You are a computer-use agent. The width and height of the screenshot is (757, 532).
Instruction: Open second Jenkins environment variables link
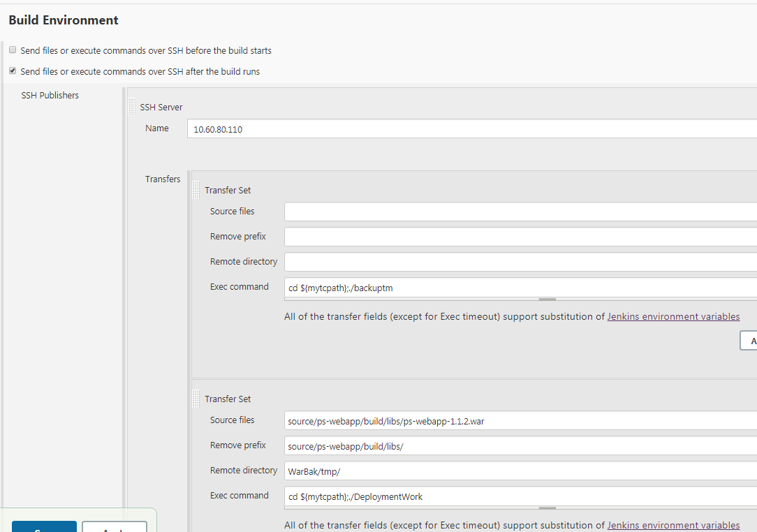[673, 525]
